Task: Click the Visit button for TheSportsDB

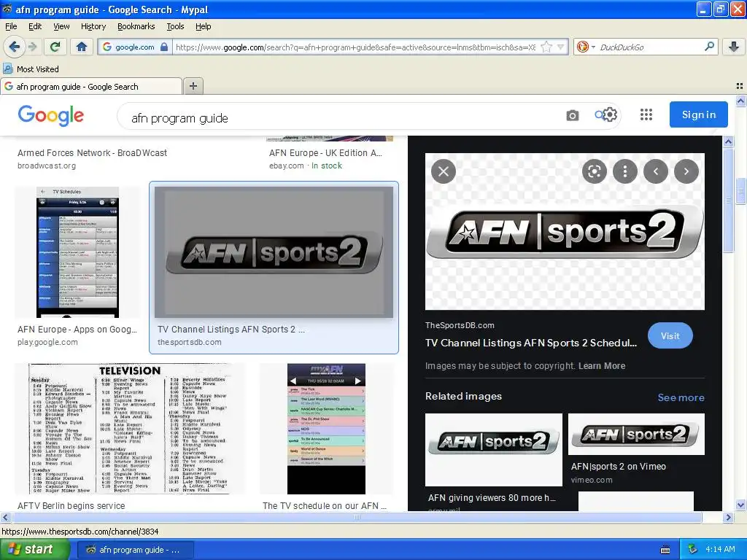Action: click(670, 335)
